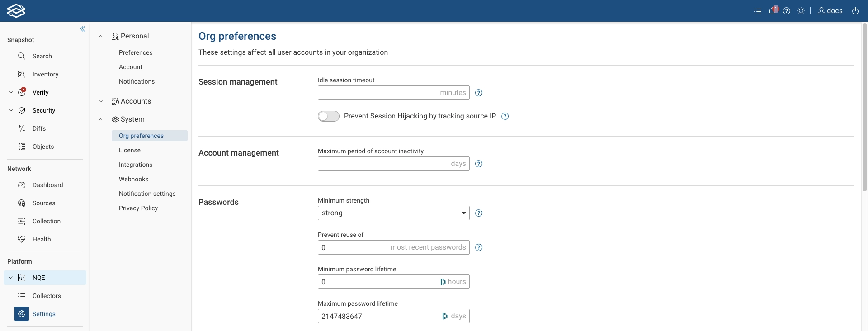Open personal Notifications page
Screen dimensions: 868x331
[x=137, y=81]
